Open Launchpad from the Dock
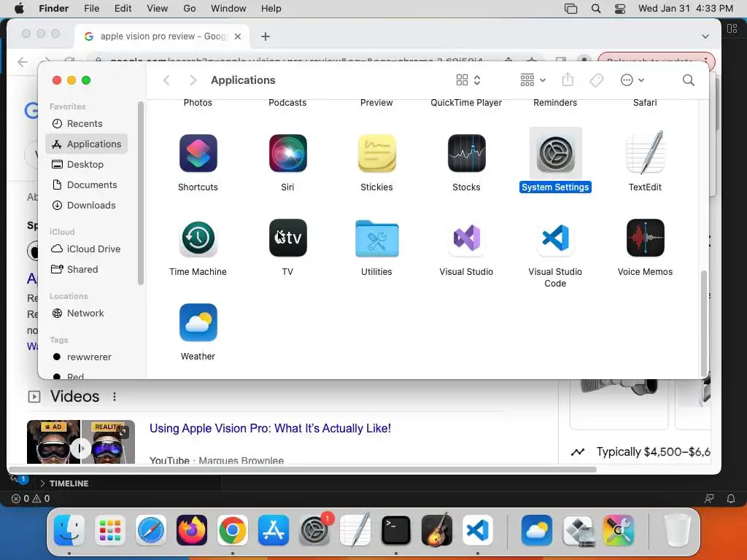 pyautogui.click(x=110, y=530)
